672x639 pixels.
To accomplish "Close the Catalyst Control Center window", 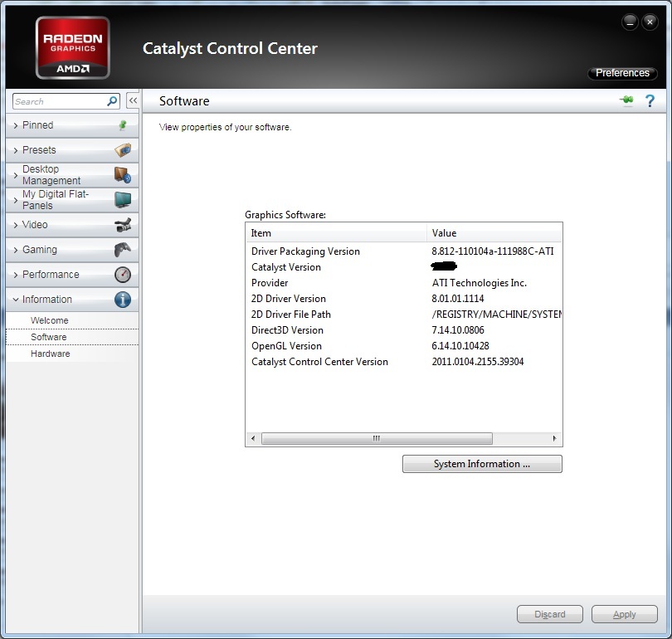I will tap(650, 22).
